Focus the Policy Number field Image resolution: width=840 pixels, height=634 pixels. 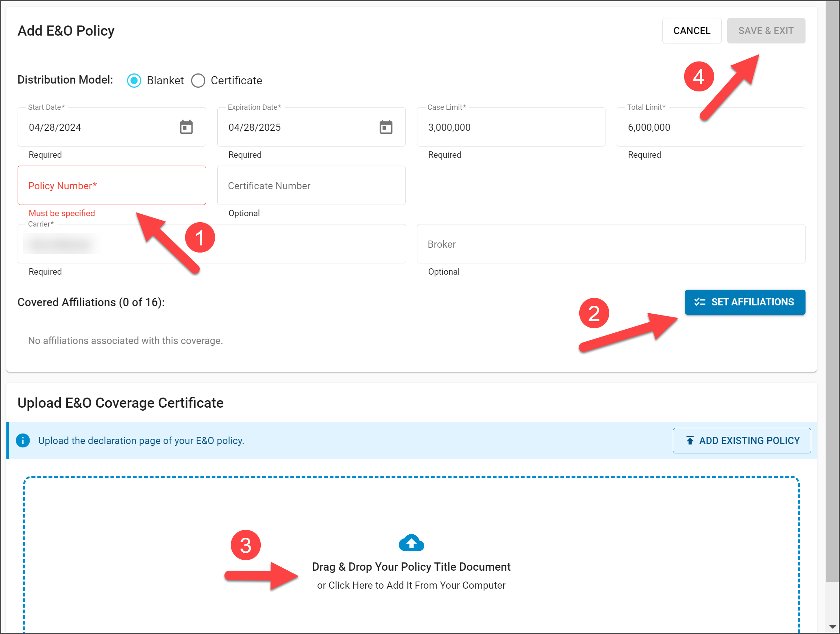(112, 185)
